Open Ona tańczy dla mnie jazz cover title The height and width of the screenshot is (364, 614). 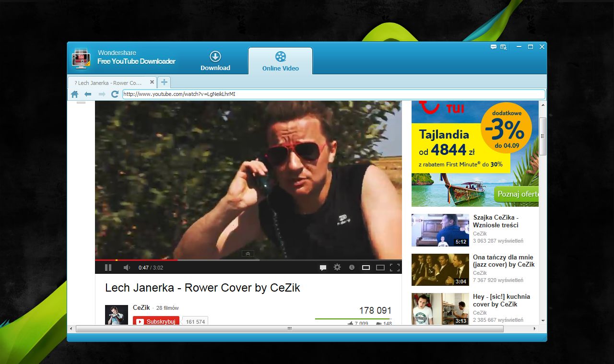(x=504, y=261)
